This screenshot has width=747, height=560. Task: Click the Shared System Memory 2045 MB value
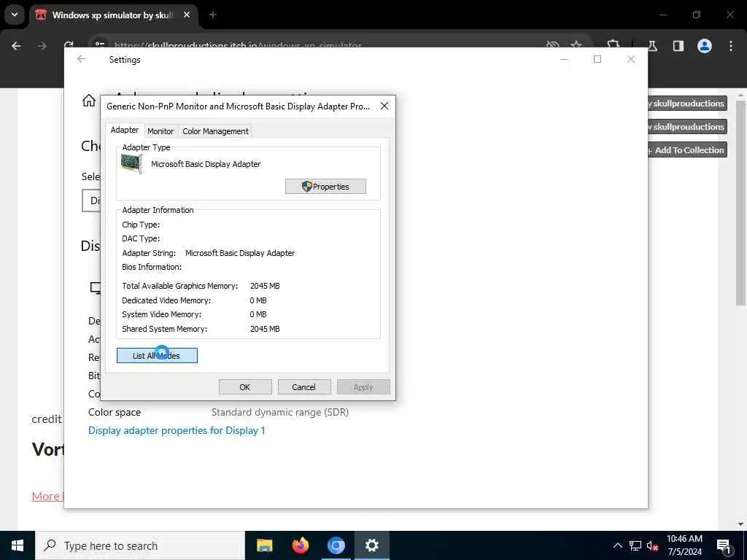(265, 329)
